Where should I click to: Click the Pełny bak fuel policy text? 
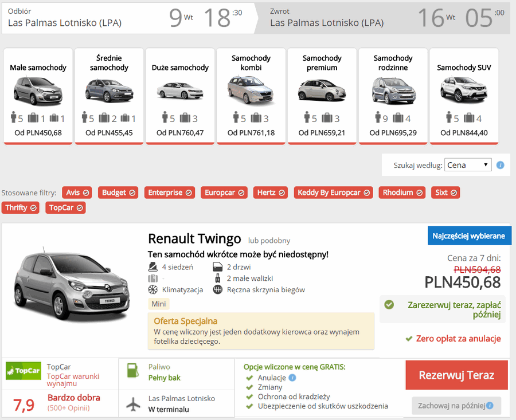(164, 378)
